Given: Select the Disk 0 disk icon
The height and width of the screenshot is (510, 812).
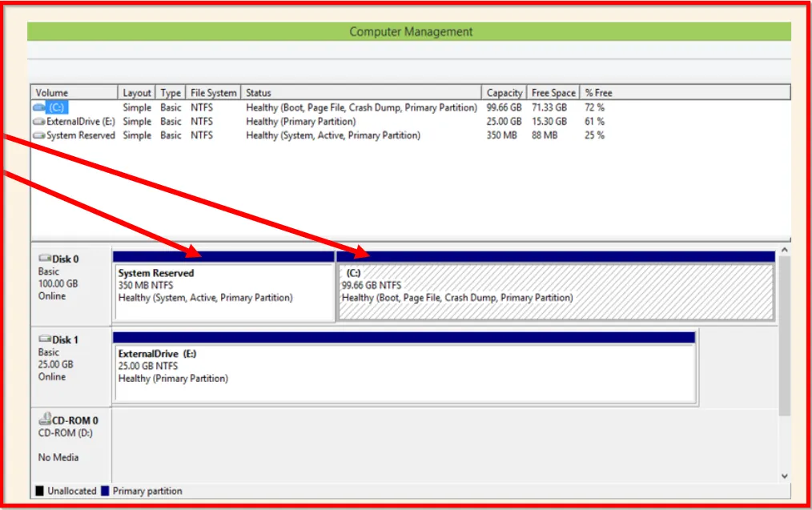Looking at the screenshot, I should [x=45, y=259].
